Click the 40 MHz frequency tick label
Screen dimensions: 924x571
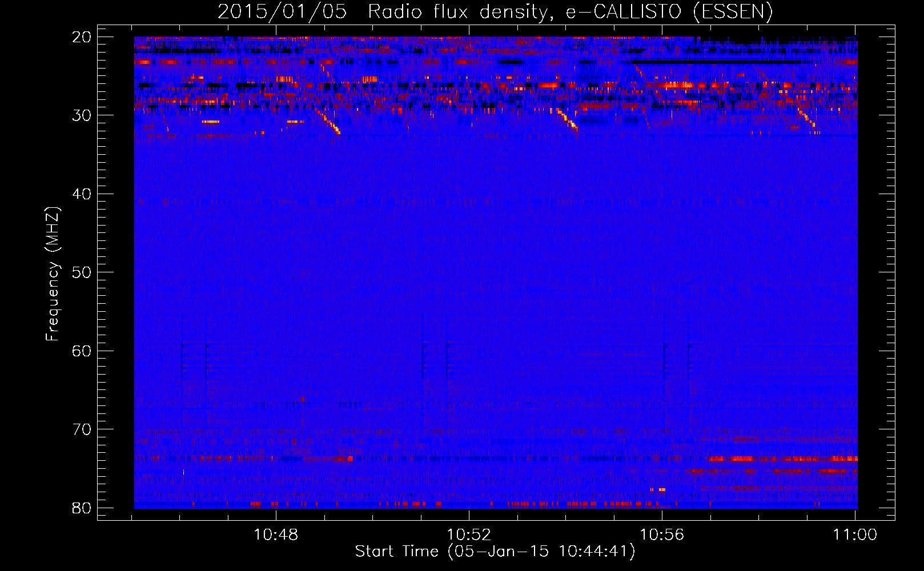click(x=82, y=194)
